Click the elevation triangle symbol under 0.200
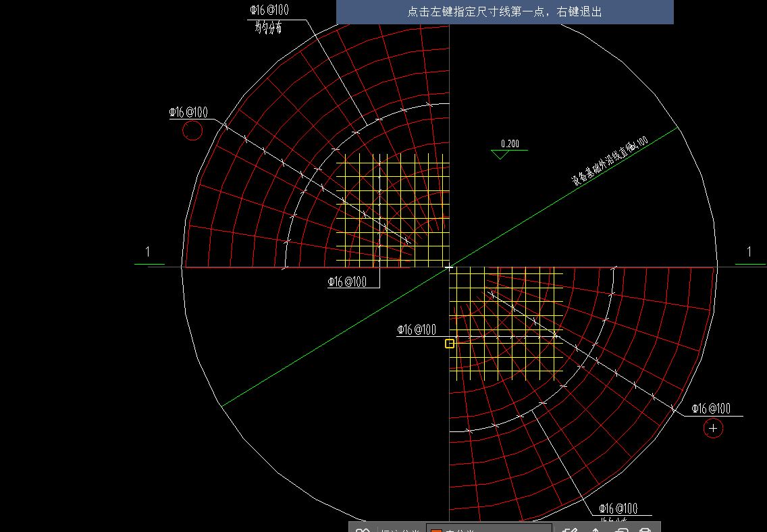The width and height of the screenshot is (767, 532). point(500,155)
